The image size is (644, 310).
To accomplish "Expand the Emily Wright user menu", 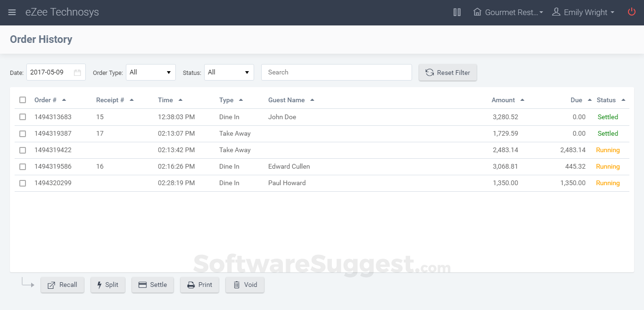I will (583, 12).
